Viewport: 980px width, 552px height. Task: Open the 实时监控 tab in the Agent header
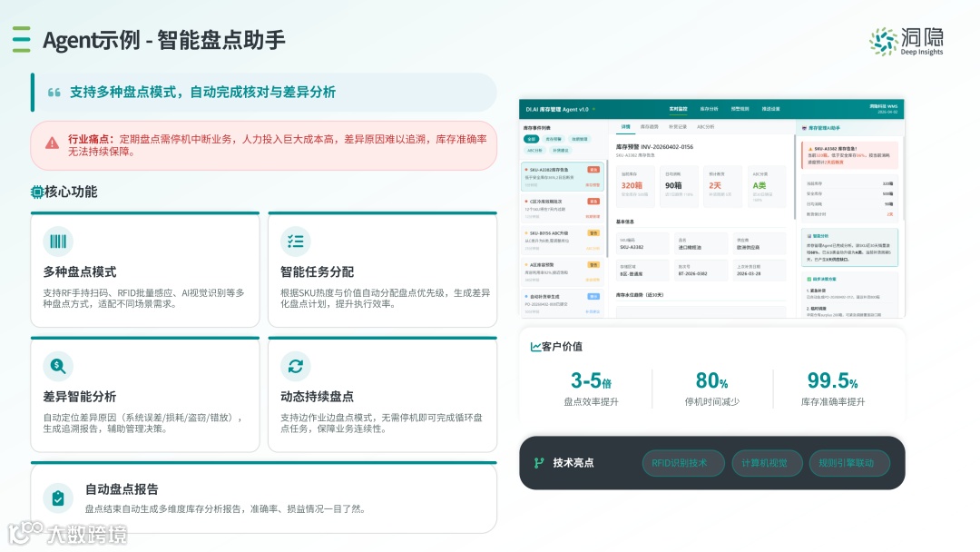pos(678,109)
